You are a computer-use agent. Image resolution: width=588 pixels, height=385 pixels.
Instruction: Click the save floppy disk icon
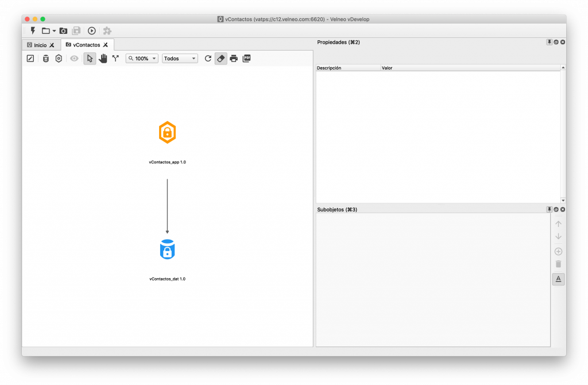pyautogui.click(x=76, y=31)
